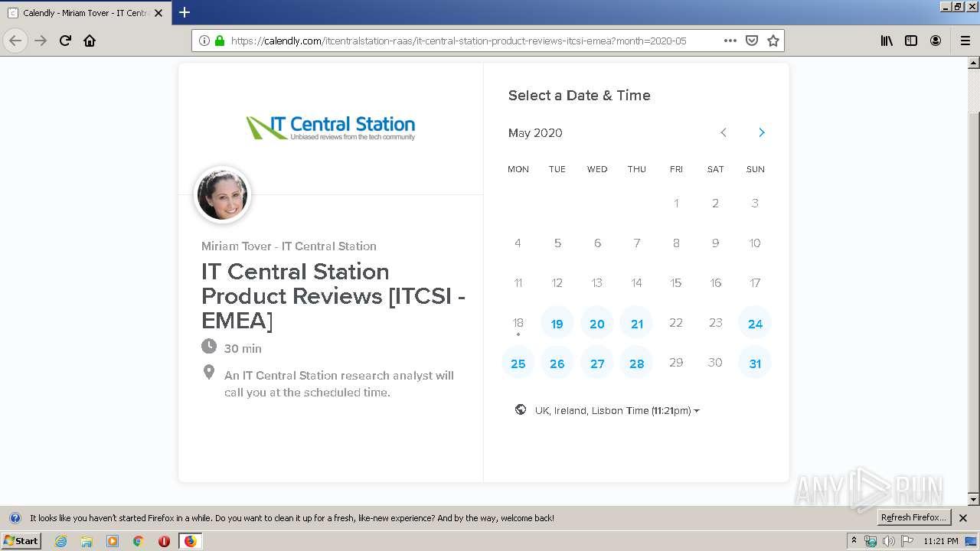This screenshot has height=551, width=980.
Task: Open a new browser tab
Action: pos(185,12)
